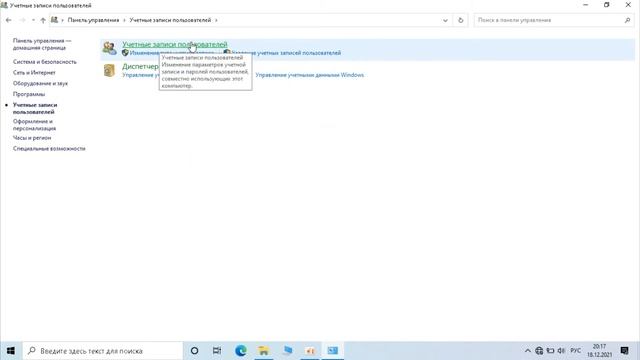640x360 pixels.
Task: Show hidden tray icons chevron
Action: pyautogui.click(x=527, y=351)
